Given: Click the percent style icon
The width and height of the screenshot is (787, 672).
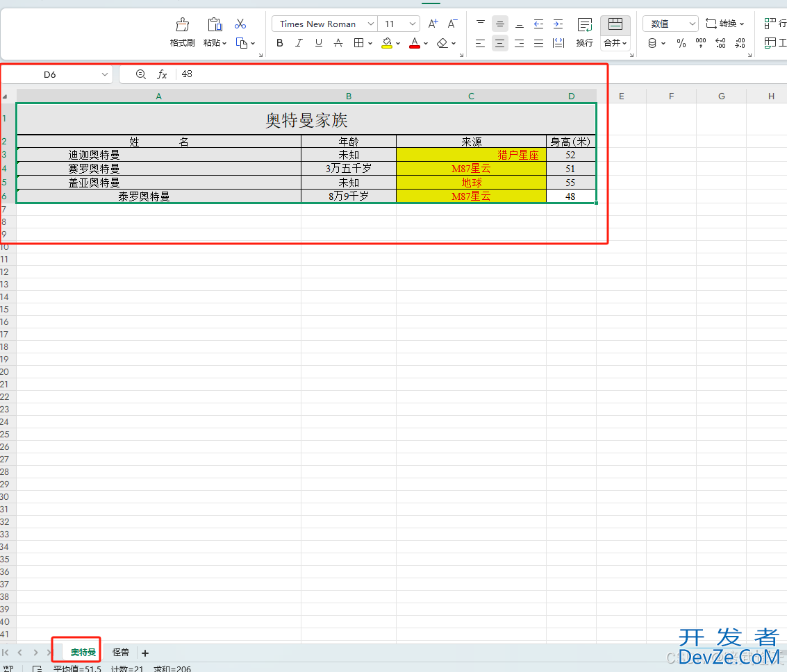Looking at the screenshot, I should (x=681, y=43).
